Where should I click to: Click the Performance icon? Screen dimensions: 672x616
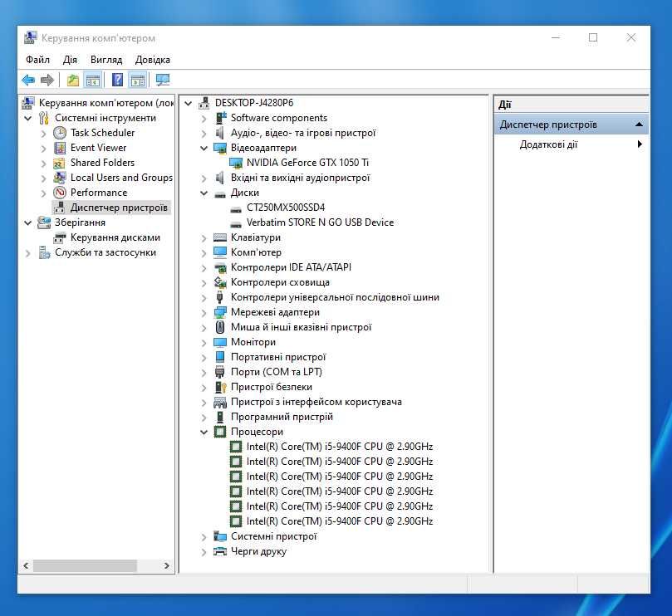(x=60, y=193)
